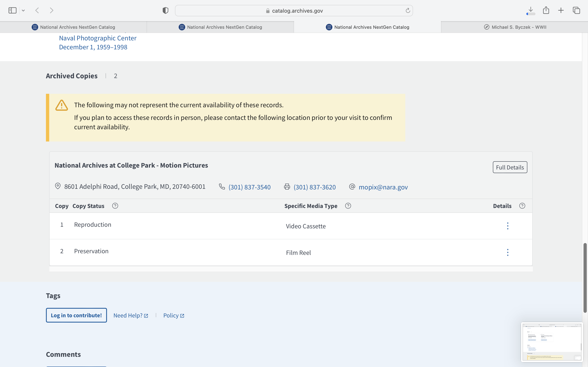Viewport: 588px width, 367px height.
Task: Click the Safari sidebar toggle icon
Action: [x=12, y=10]
